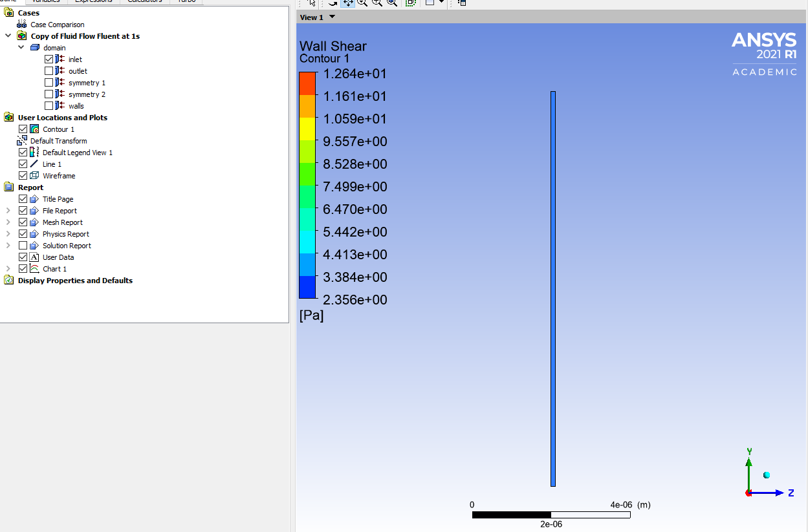Switch to the Expressions tab

click(93, 1)
